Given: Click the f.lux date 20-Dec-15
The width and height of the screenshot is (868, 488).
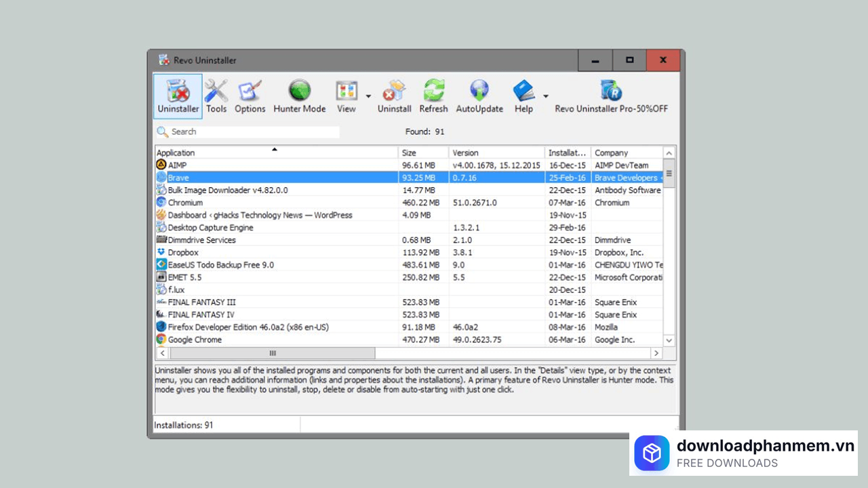Looking at the screenshot, I should coord(568,289).
